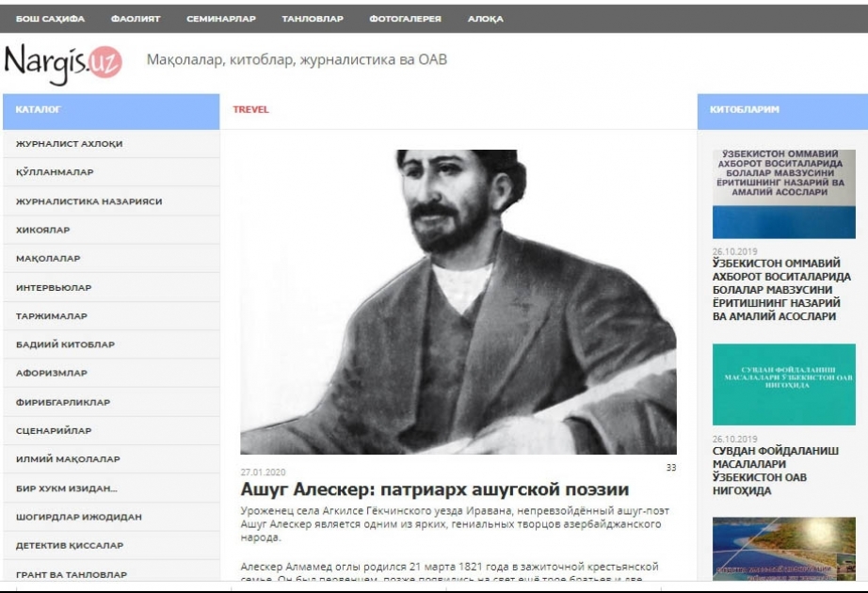Click the 26.10.2019 date above СУВДАН ФОЙДАЛАНИШ title
The image size is (868, 593).
[x=734, y=439]
